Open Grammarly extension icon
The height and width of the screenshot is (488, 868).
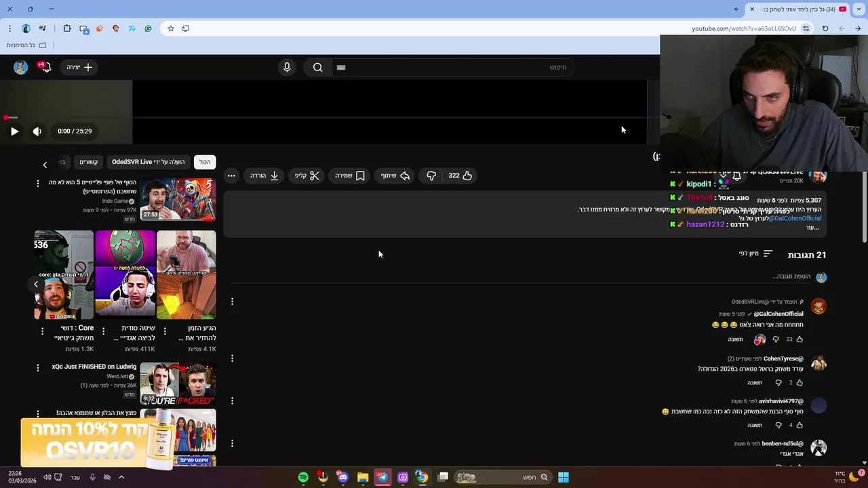click(148, 28)
